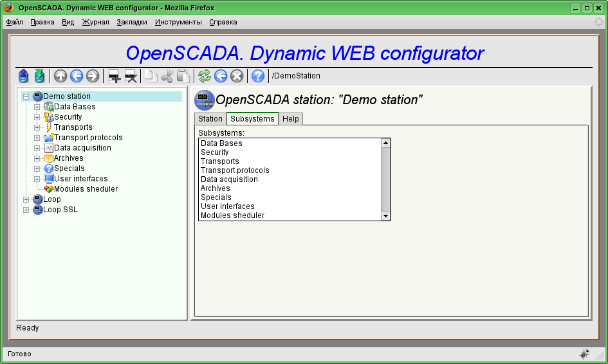Click the Data Bases icon in the tree
This screenshot has width=608, height=364.
click(x=48, y=107)
